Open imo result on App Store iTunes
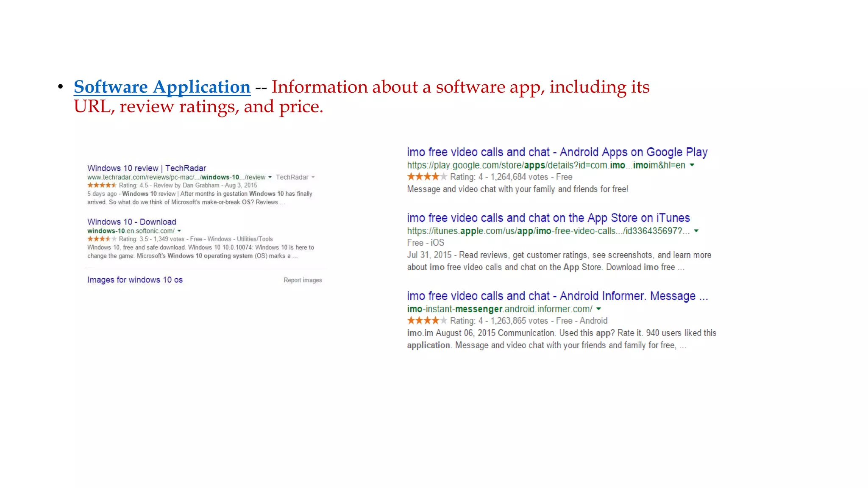This screenshot has height=488, width=868. pyautogui.click(x=548, y=218)
